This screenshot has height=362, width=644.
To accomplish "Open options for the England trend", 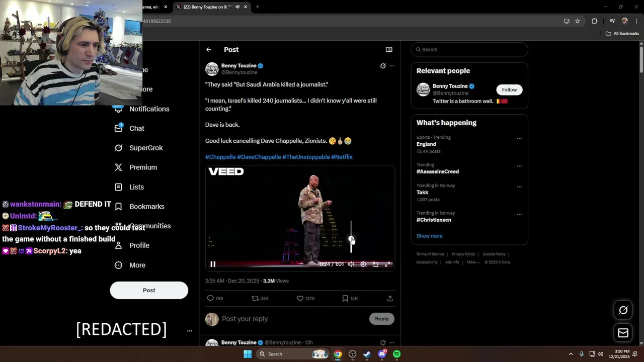I will point(519,139).
